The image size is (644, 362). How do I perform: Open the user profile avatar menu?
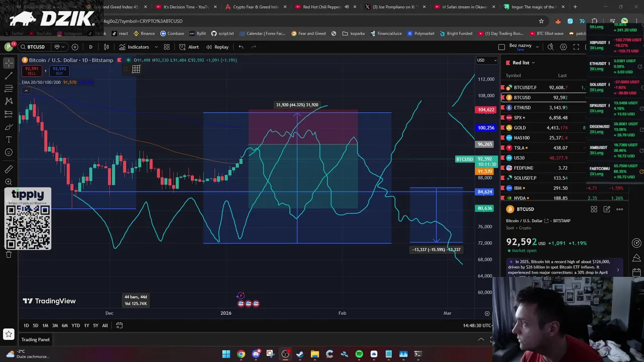tap(9, 47)
